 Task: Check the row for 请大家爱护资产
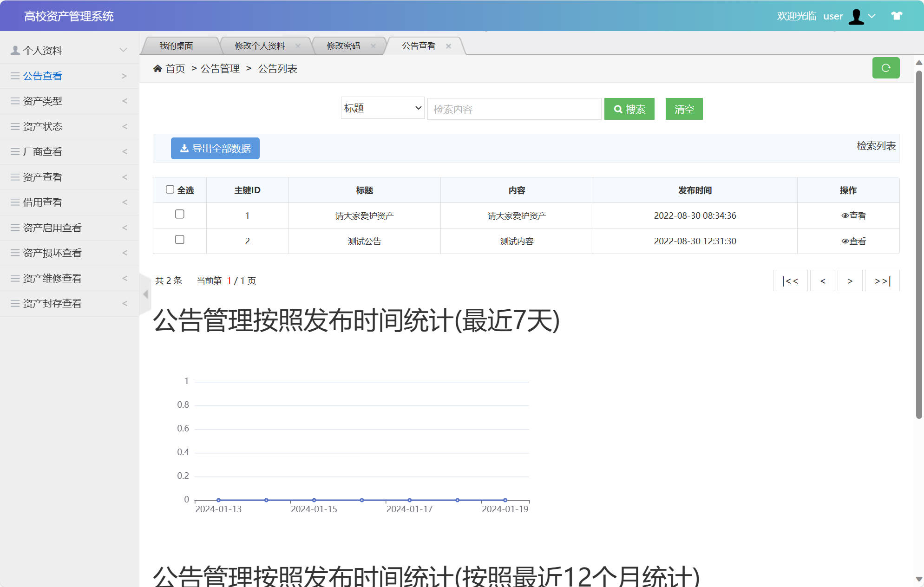pos(180,215)
